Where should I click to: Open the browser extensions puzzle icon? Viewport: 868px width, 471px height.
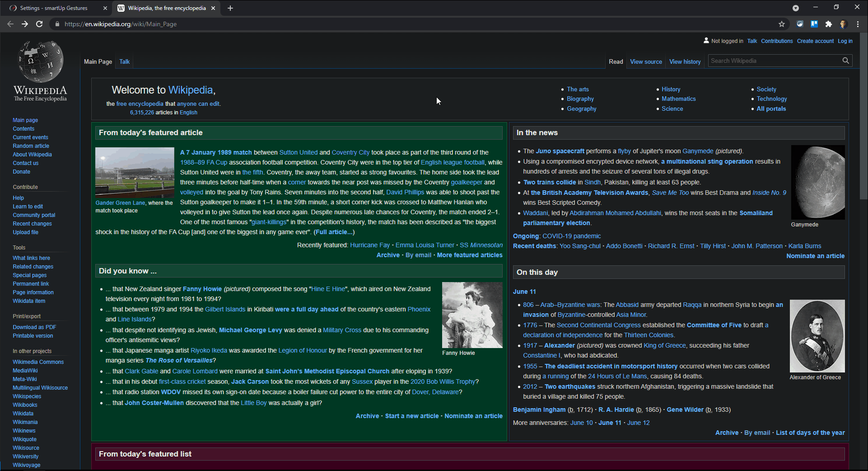pos(829,24)
